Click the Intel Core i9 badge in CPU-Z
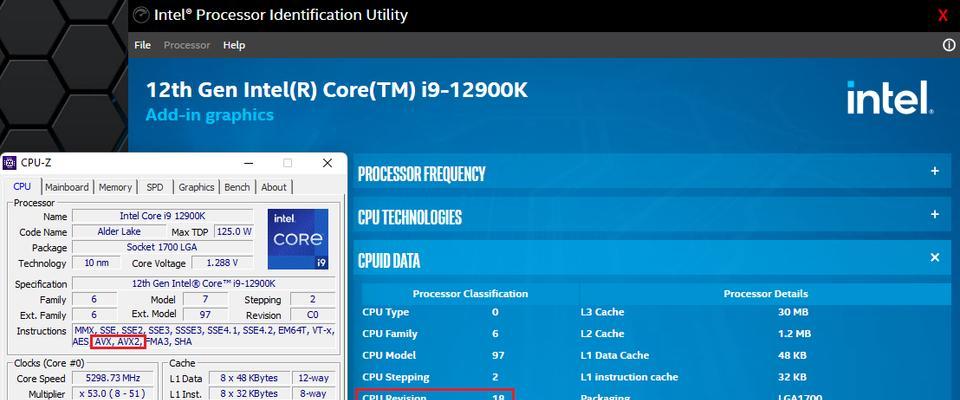 click(298, 239)
